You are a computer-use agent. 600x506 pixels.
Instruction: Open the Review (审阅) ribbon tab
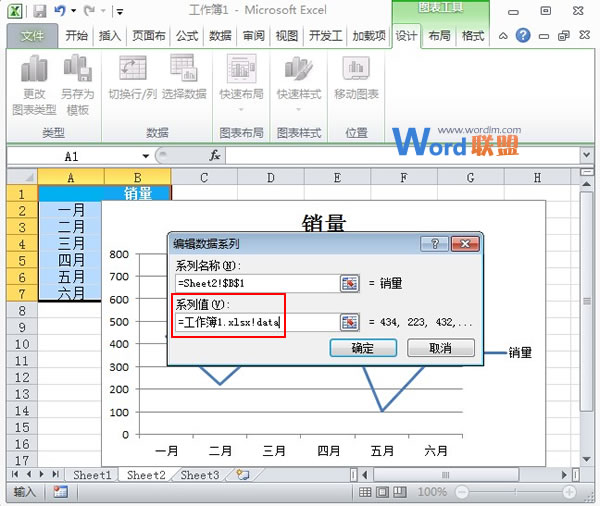pyautogui.click(x=254, y=36)
